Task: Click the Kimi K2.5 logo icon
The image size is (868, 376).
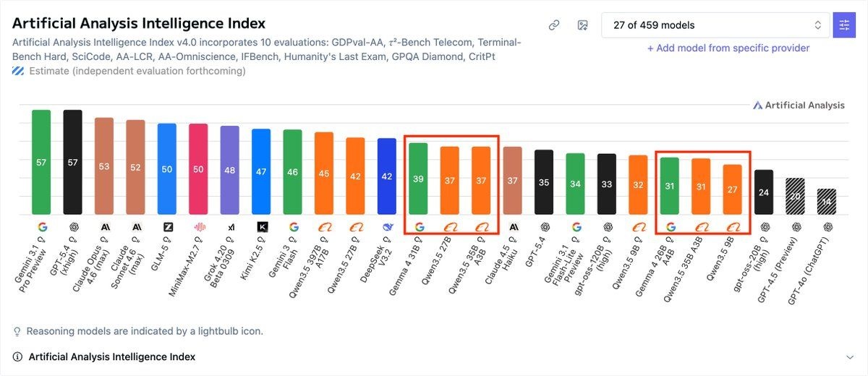Action: point(261,226)
